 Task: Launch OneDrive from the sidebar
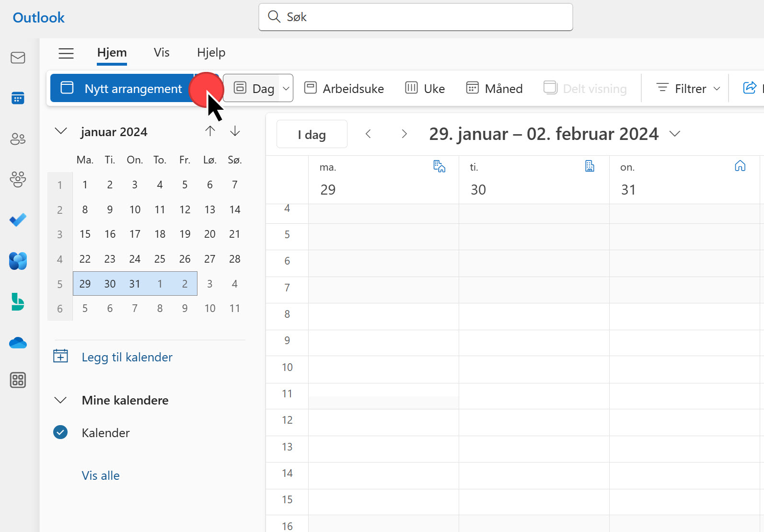(18, 343)
